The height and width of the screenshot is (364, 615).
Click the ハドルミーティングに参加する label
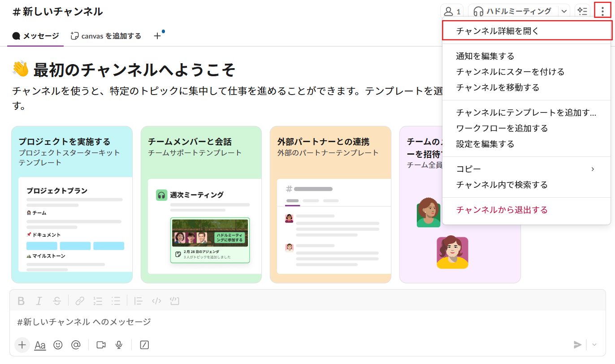[230, 238]
